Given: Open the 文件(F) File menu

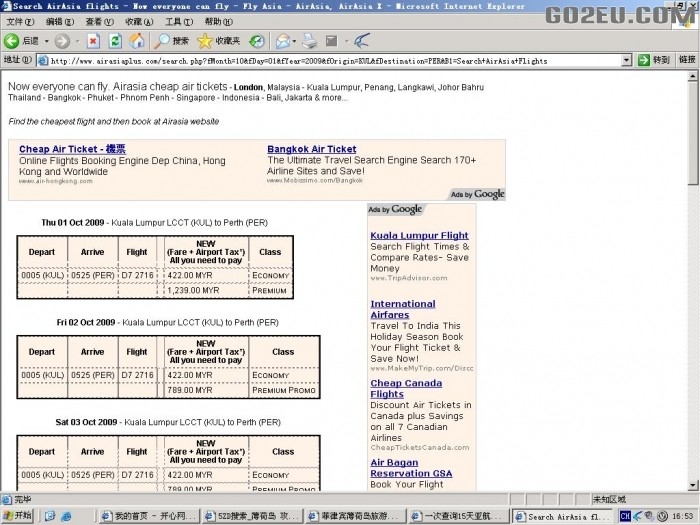Looking at the screenshot, I should point(21,21).
